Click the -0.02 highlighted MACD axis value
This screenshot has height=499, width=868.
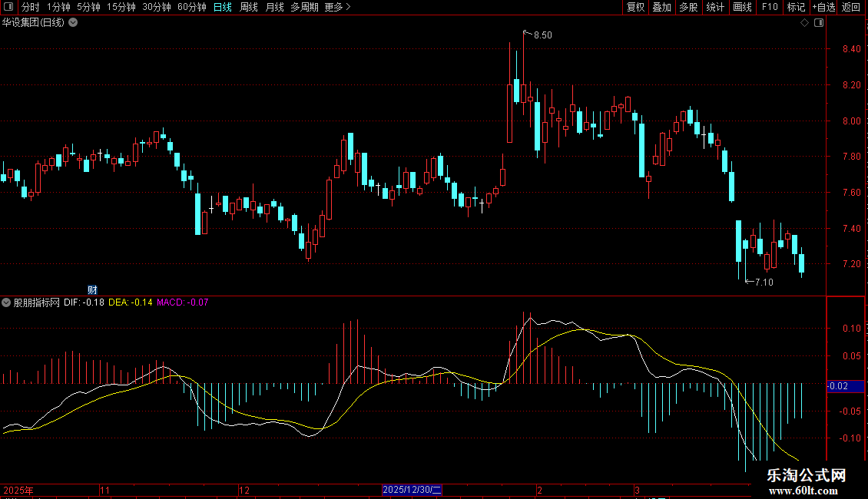click(845, 386)
